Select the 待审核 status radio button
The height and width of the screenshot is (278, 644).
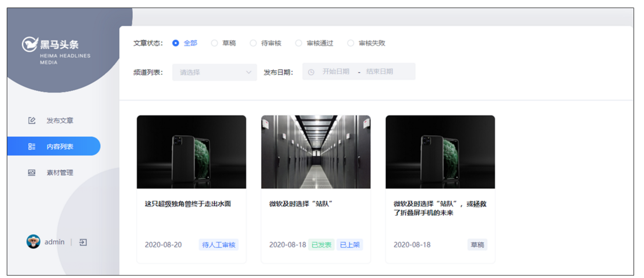[x=253, y=43]
